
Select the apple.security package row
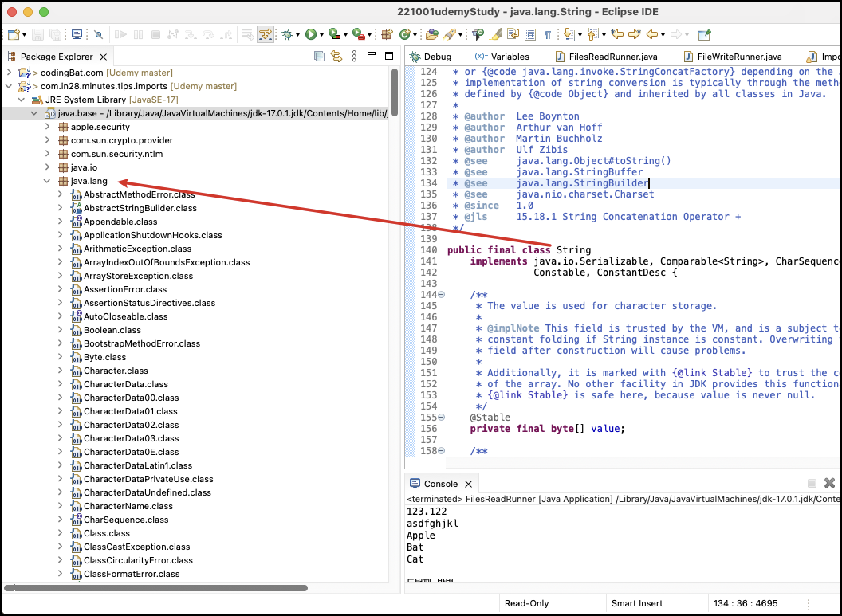pos(100,127)
